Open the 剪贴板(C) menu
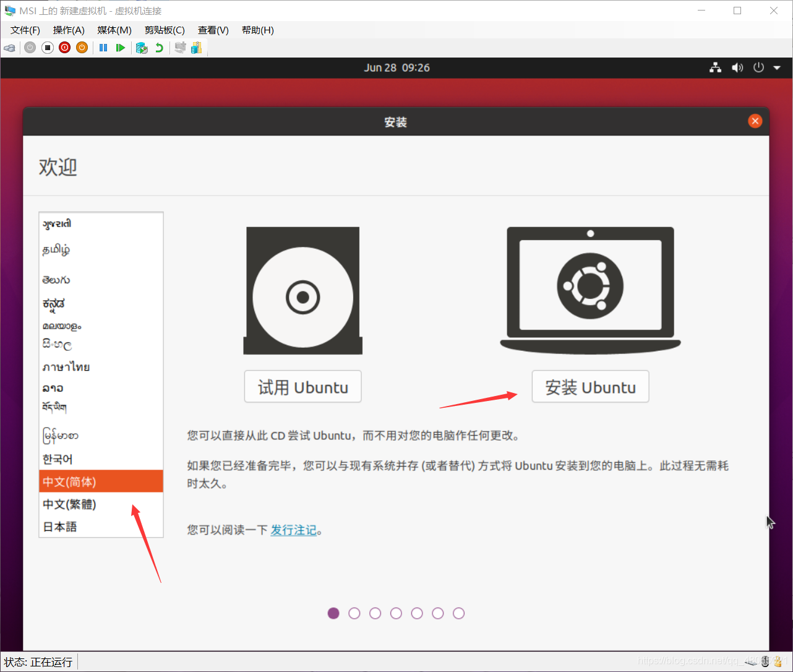793x672 pixels. pos(165,30)
